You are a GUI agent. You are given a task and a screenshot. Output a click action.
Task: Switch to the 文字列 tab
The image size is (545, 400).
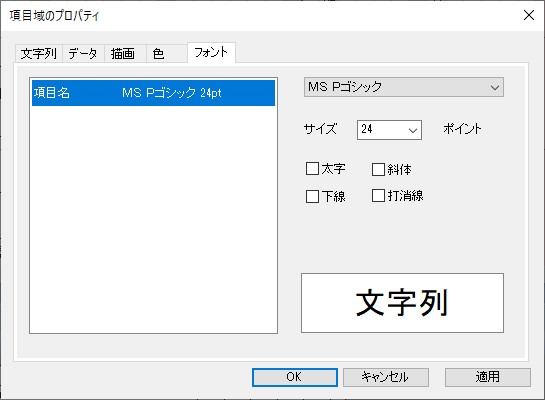click(x=39, y=54)
